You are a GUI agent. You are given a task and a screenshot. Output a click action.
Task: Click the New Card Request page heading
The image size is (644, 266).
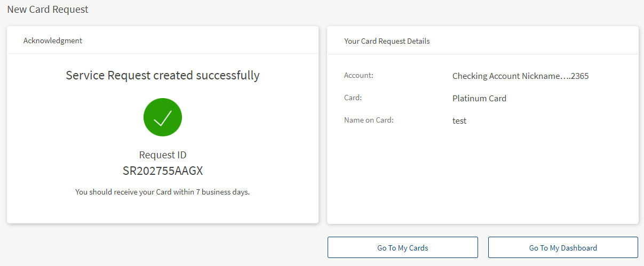point(48,10)
